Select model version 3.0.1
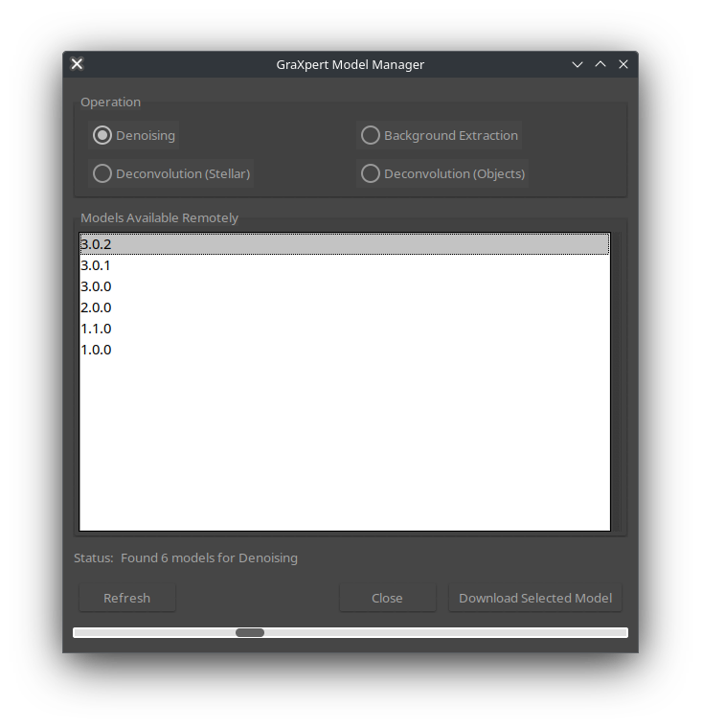This screenshot has height=728, width=702. coord(345,265)
